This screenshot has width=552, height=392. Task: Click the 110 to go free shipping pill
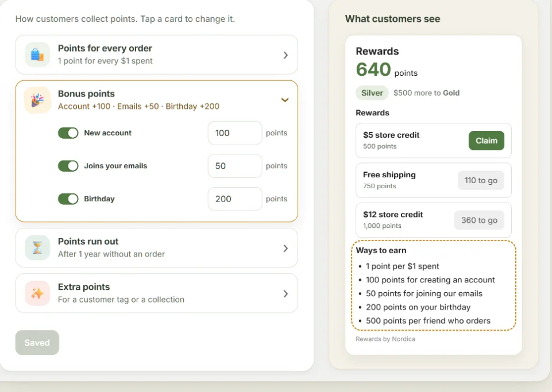pos(481,181)
